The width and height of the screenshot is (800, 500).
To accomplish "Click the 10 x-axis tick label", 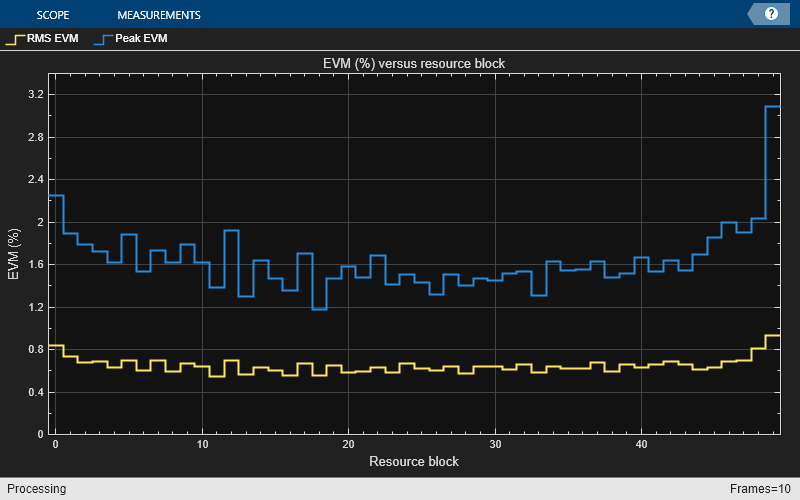I will (x=203, y=444).
